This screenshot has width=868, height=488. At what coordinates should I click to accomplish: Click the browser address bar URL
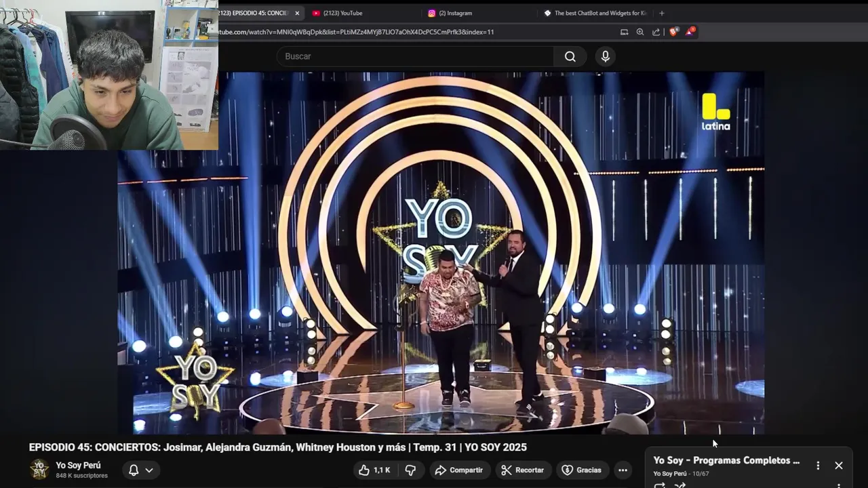coord(356,32)
